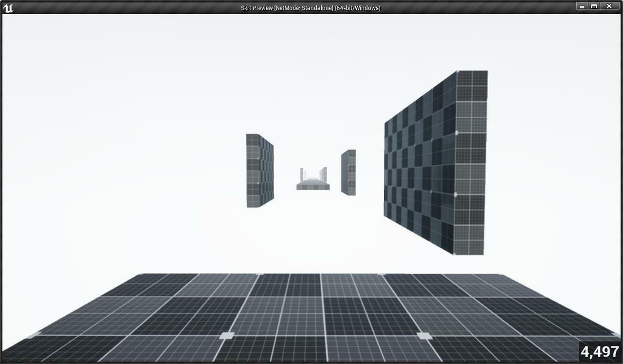
Task: Close the Skrt Preview window
Action: pyautogui.click(x=609, y=6)
